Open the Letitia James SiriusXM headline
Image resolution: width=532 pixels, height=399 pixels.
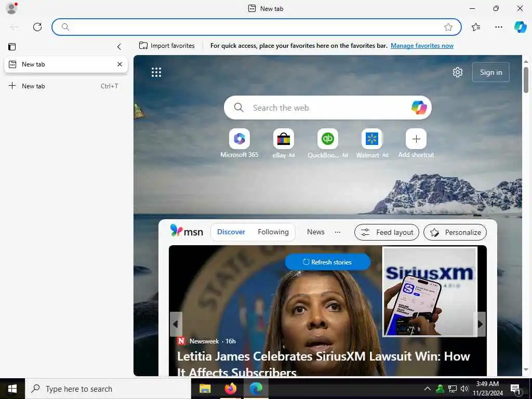coord(323,364)
